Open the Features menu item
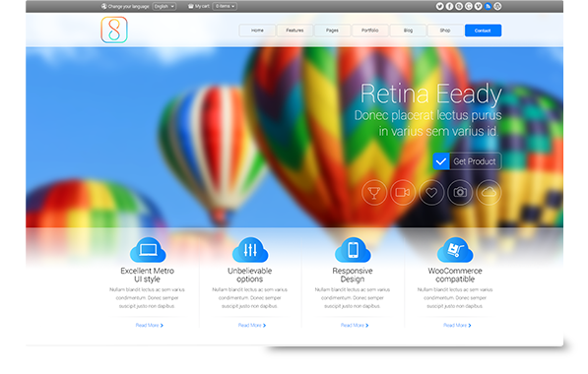This screenshot has height=374, width=588. pyautogui.click(x=294, y=31)
